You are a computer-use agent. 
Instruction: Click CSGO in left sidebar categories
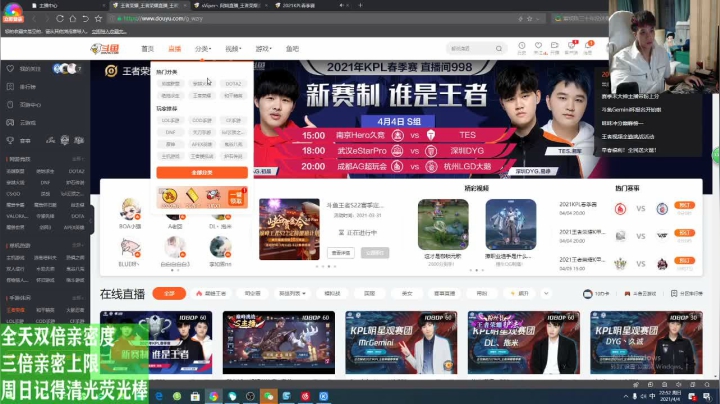pos(13,194)
